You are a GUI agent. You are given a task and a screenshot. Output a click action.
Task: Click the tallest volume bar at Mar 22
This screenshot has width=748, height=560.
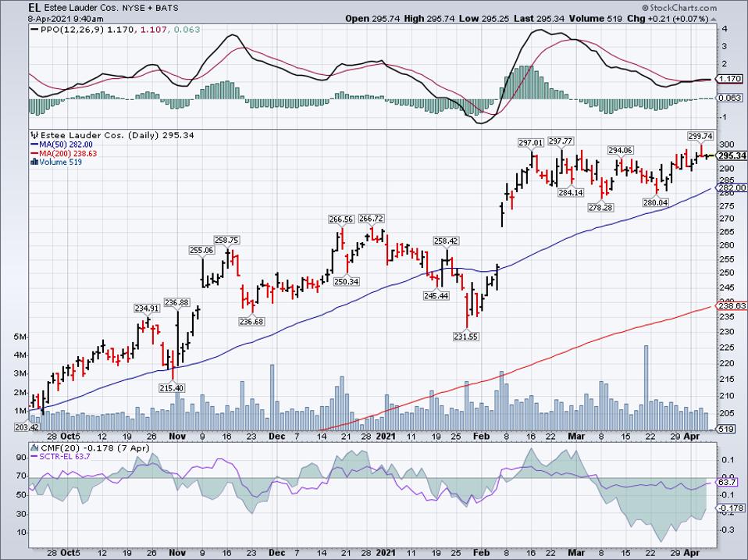tap(646, 388)
